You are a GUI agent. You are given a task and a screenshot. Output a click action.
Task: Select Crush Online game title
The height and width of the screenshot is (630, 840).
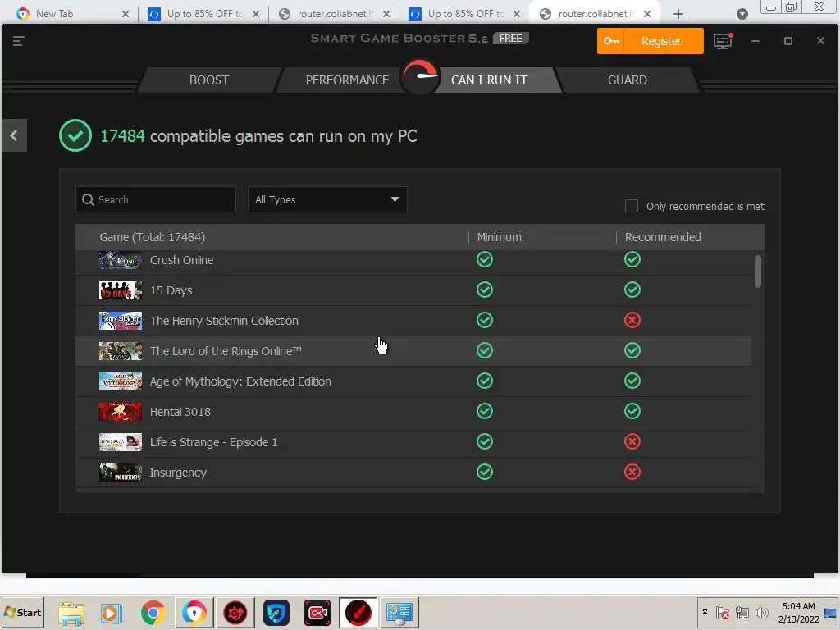point(181,260)
